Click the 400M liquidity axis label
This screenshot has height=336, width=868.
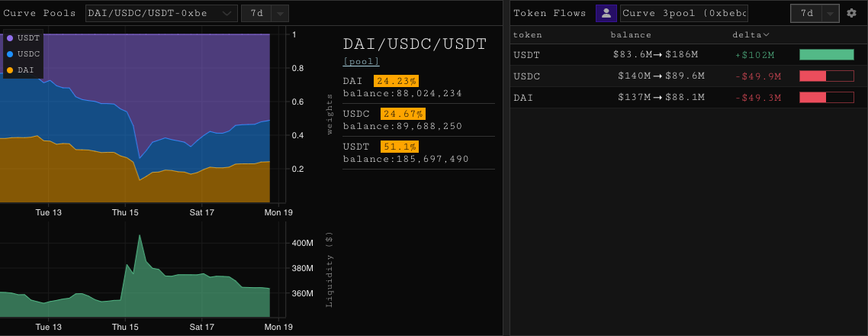302,244
